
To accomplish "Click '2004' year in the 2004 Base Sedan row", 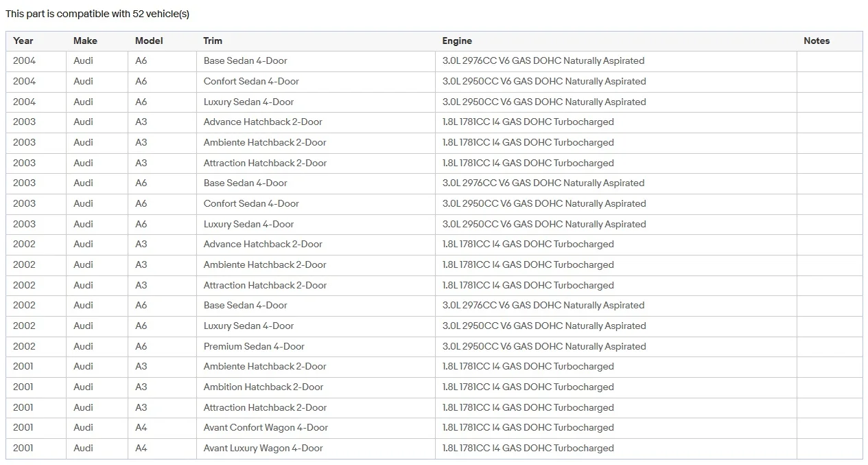I will click(x=24, y=60).
